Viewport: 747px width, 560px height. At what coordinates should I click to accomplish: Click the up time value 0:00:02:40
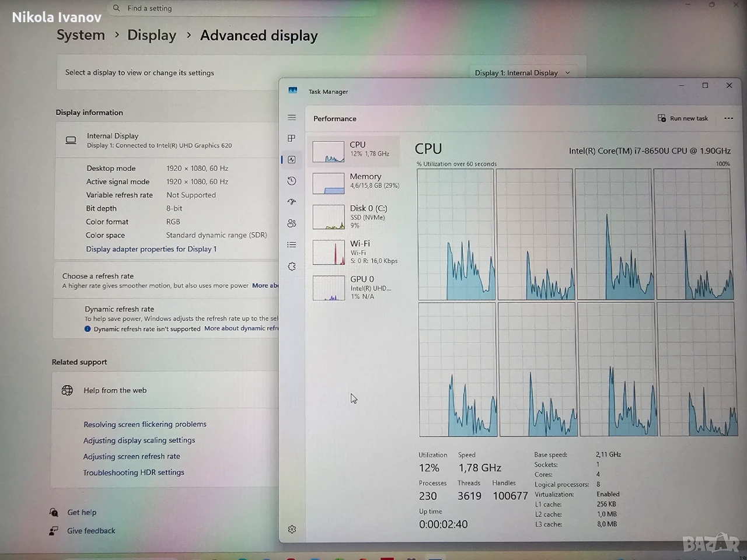point(443,524)
